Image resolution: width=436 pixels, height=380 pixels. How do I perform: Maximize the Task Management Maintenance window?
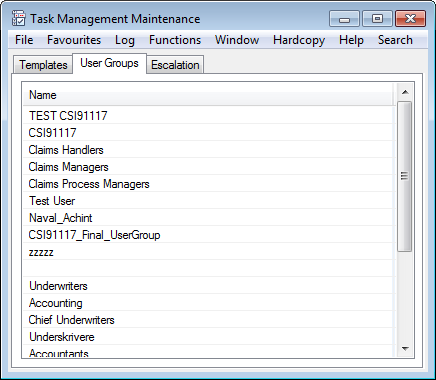click(x=377, y=19)
